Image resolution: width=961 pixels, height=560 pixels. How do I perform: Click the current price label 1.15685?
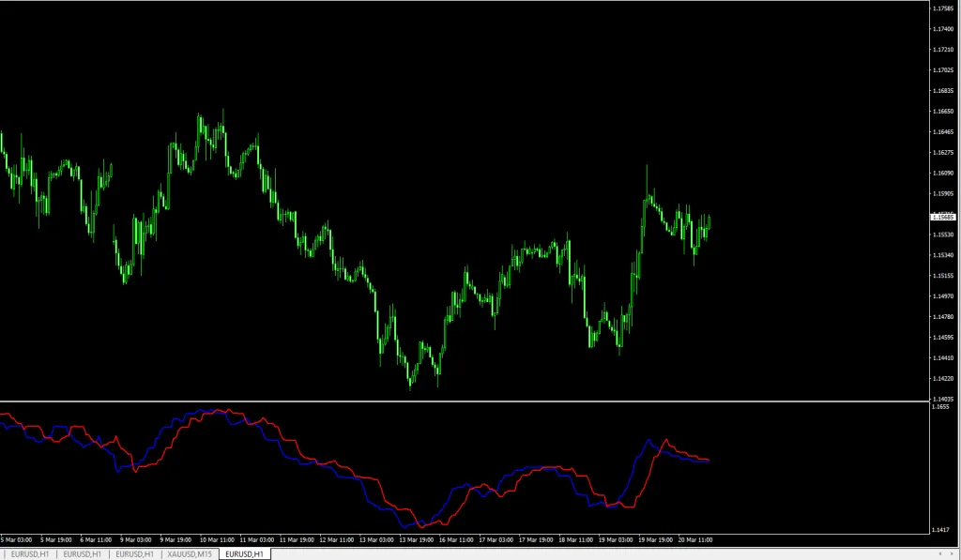[x=942, y=217]
